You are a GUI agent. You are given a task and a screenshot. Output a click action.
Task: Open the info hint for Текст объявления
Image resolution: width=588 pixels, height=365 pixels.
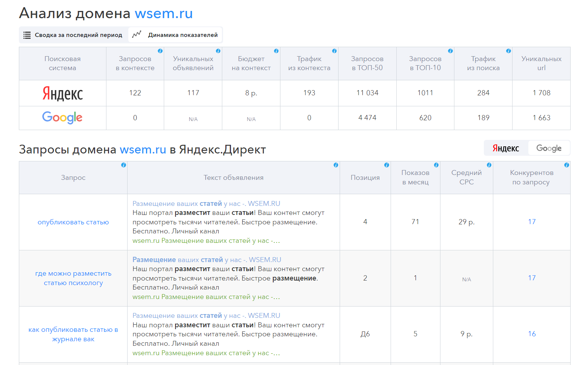(336, 165)
